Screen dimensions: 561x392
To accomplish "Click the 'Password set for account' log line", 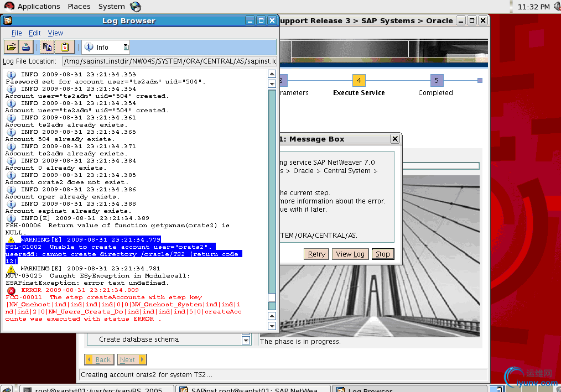I will (x=105, y=82).
